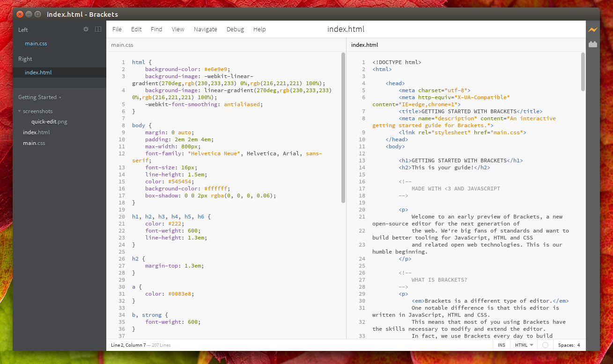Close the Brackets window
This screenshot has height=364, width=613.
coord(19,14)
